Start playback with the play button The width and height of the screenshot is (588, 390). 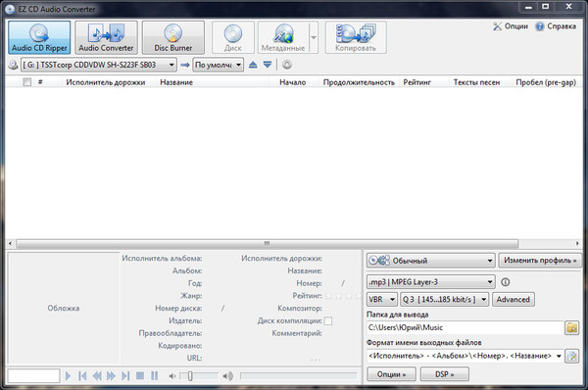[x=68, y=375]
